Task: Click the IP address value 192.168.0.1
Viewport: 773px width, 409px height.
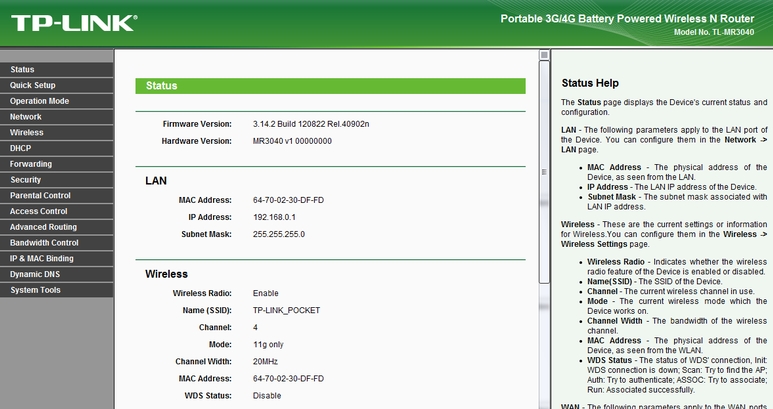Action: pyautogui.click(x=274, y=217)
